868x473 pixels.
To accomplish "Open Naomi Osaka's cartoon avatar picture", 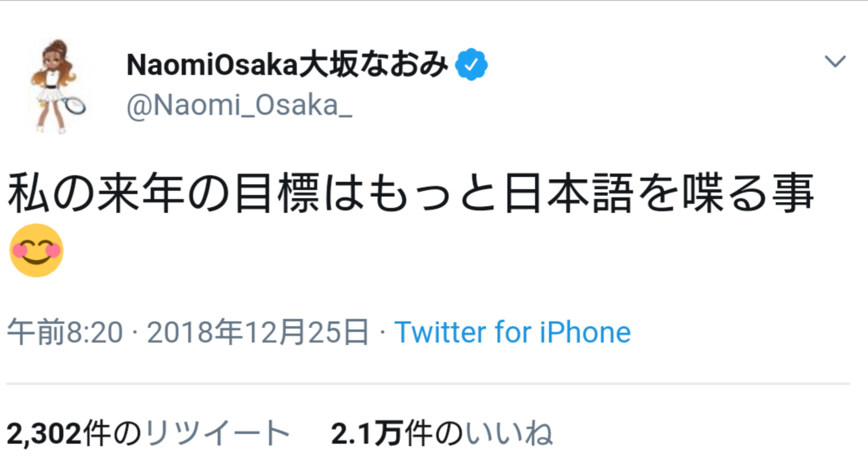I will [57, 86].
